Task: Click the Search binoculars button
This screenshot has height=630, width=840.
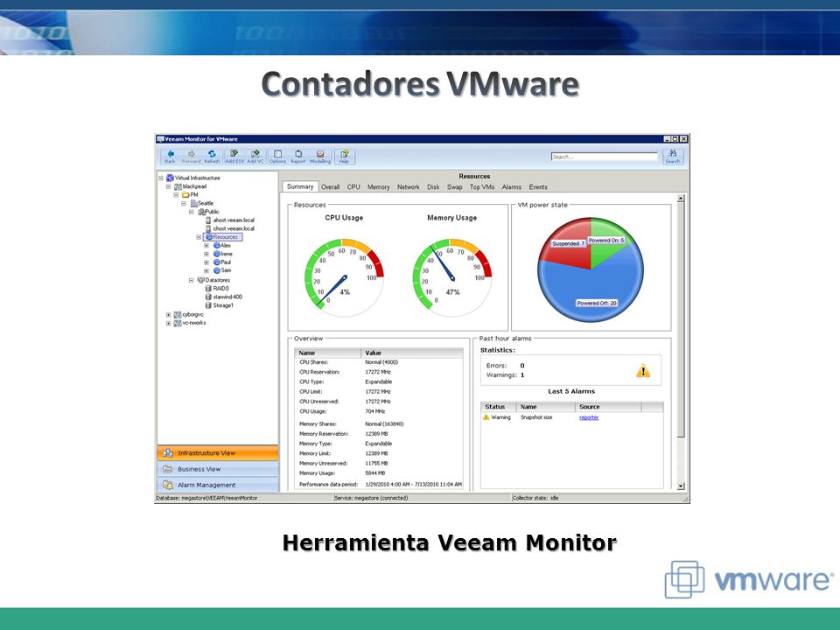Action: (673, 157)
